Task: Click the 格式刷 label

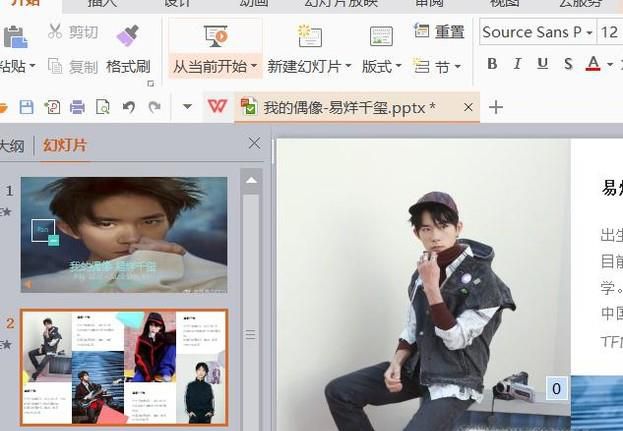Action: (x=128, y=66)
